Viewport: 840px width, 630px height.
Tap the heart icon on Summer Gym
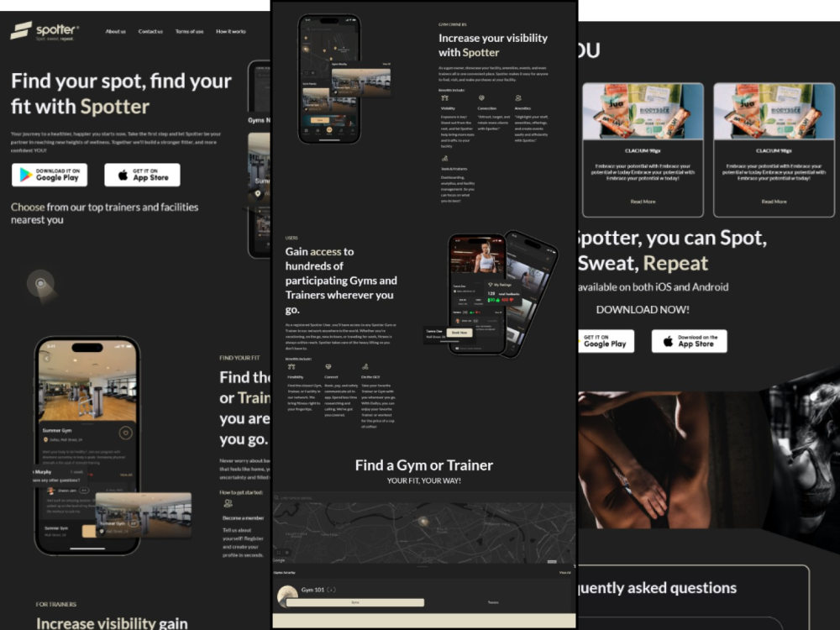click(x=125, y=433)
